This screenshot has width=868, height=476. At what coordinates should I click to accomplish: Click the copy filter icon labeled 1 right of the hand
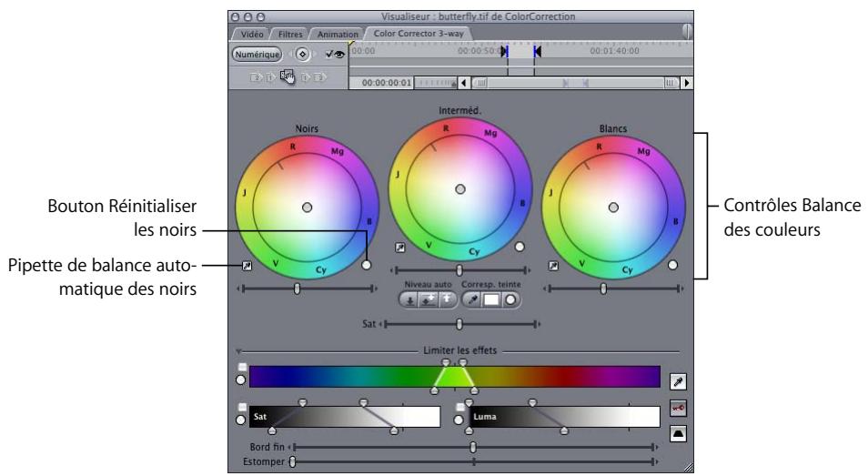306,77
